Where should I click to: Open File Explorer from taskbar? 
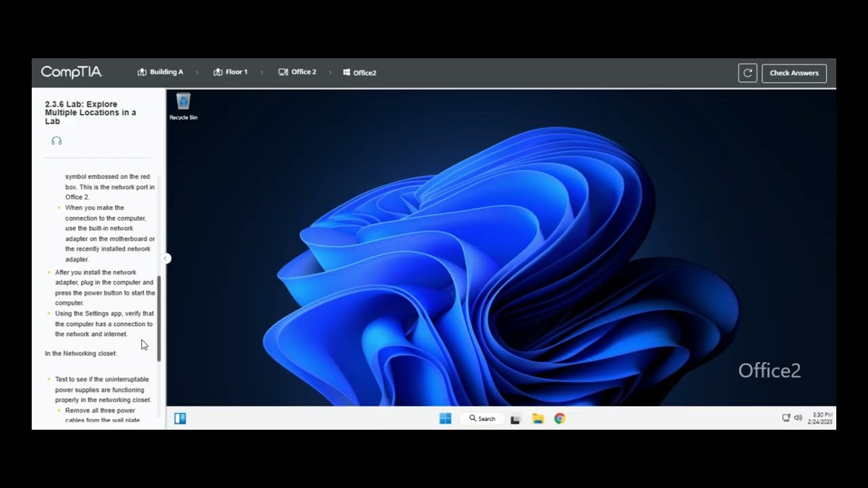pos(538,419)
